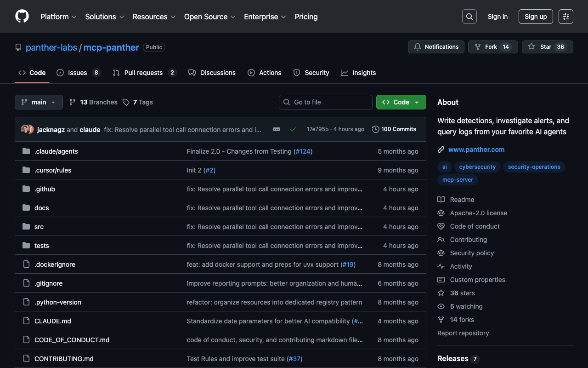Open the appearance settings icon beside Sign up
Viewport: 588px width, 368px height.
[565, 17]
